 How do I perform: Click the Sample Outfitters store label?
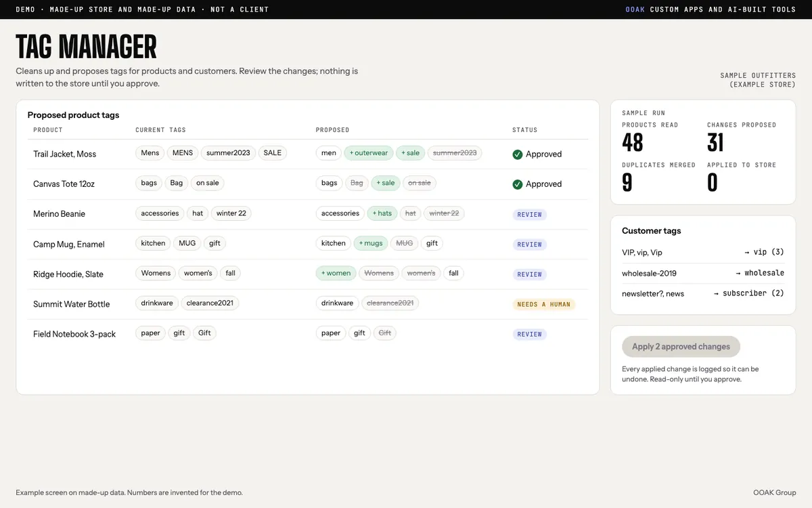point(758,80)
